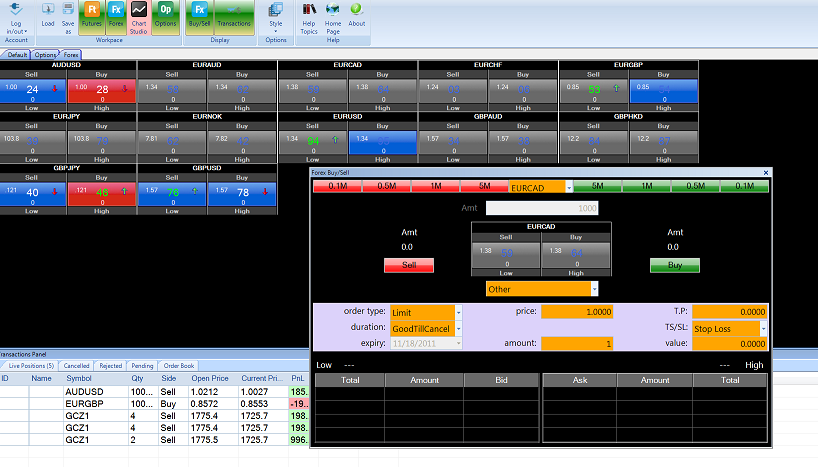Click the EURGBP Buy price tile
Viewport: 818px width, 467px height.
(664, 91)
